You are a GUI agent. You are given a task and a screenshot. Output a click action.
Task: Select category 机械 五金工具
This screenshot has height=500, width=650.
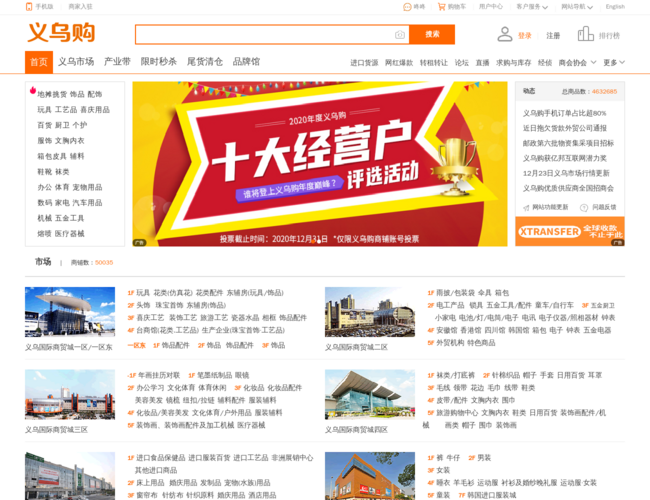(x=61, y=218)
